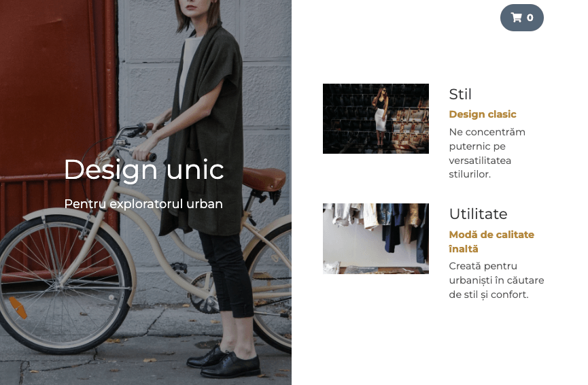
Task: Select the Design clasic subtitle
Action: click(x=483, y=114)
